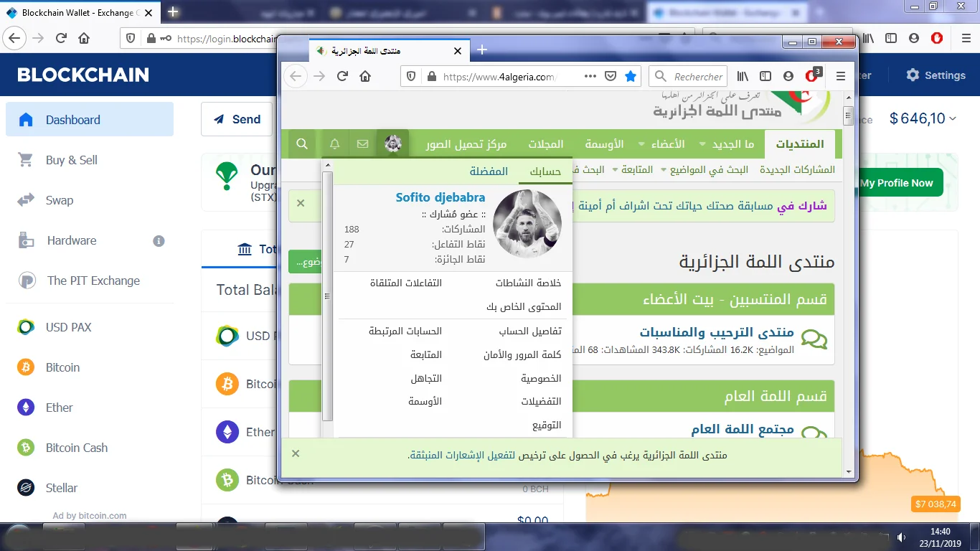The image size is (980, 551).
Task: Switch to the المفضلة tab
Action: coord(489,171)
